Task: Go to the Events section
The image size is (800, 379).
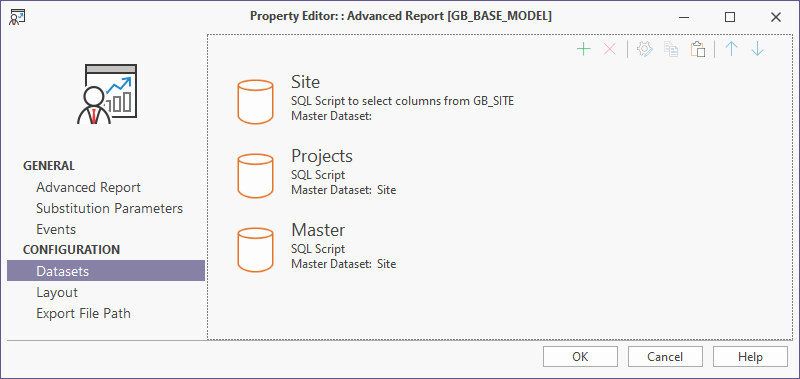Action: pyautogui.click(x=56, y=229)
